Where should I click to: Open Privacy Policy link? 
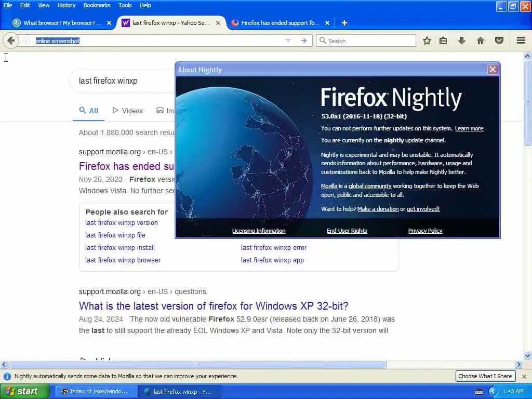pos(425,231)
